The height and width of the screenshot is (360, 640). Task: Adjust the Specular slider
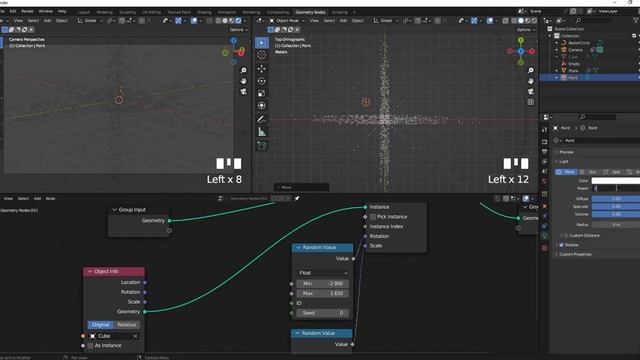click(616, 207)
